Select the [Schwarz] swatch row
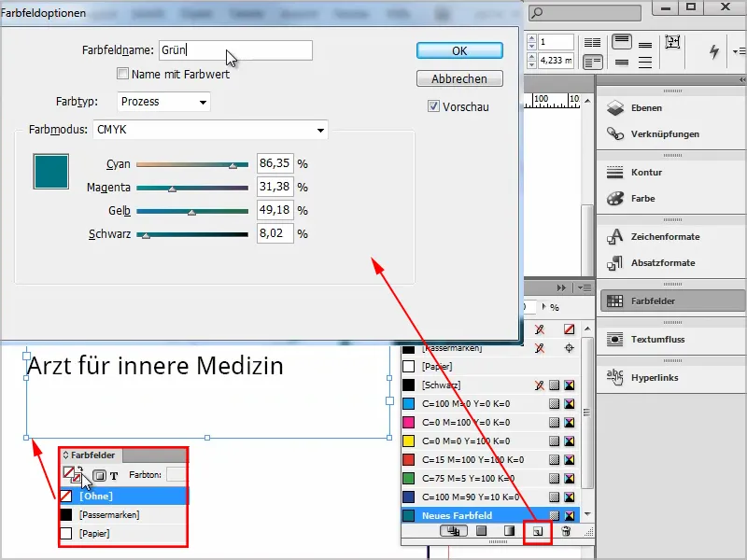747x560 pixels. (x=491, y=385)
